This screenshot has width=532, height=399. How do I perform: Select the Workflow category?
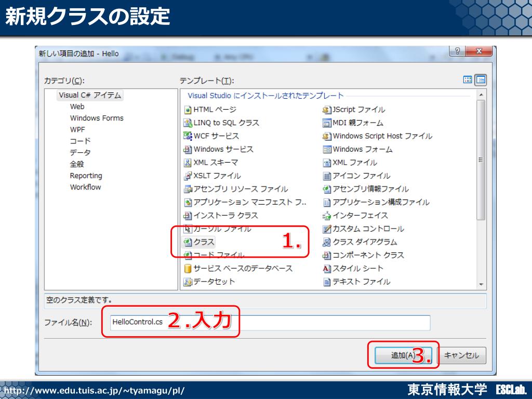pyautogui.click(x=86, y=187)
